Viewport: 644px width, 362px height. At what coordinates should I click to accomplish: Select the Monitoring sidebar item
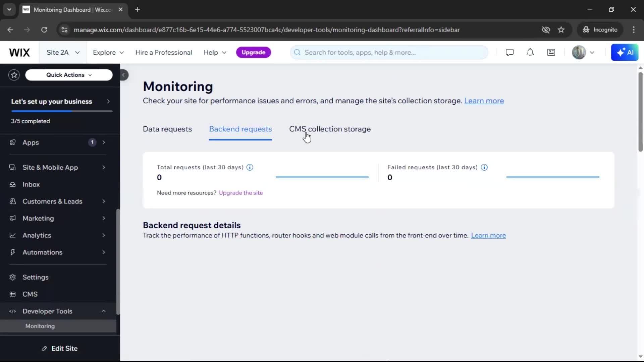pos(58,326)
